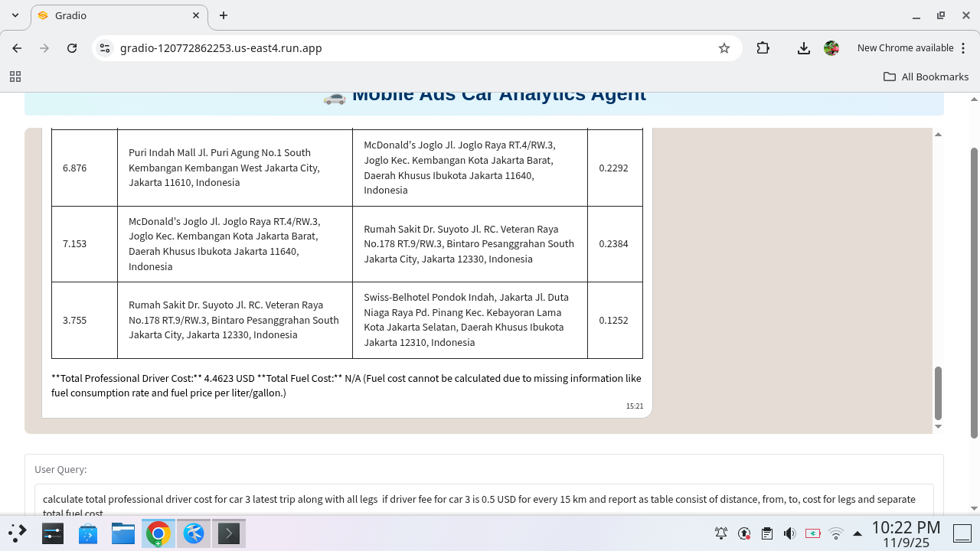Image resolution: width=980 pixels, height=551 pixels.
Task: Click the distance cell 6.876
Action: (x=84, y=168)
